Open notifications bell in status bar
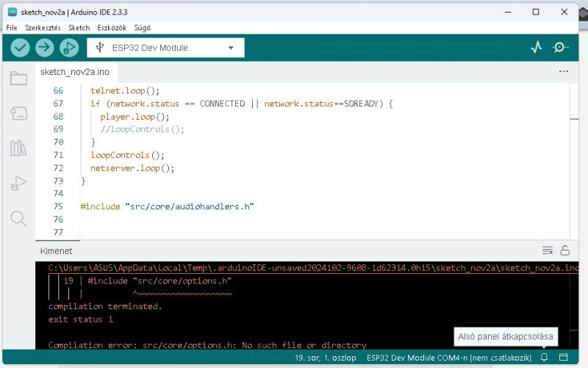 544,358
